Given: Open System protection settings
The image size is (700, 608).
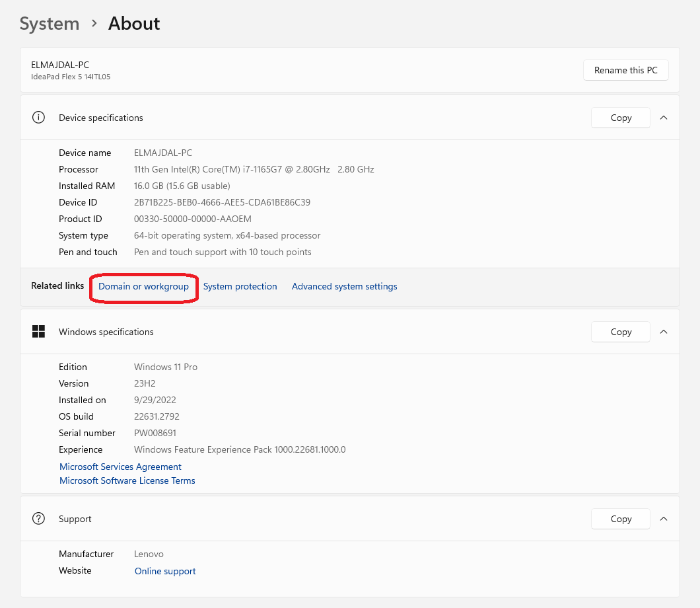Looking at the screenshot, I should (240, 286).
